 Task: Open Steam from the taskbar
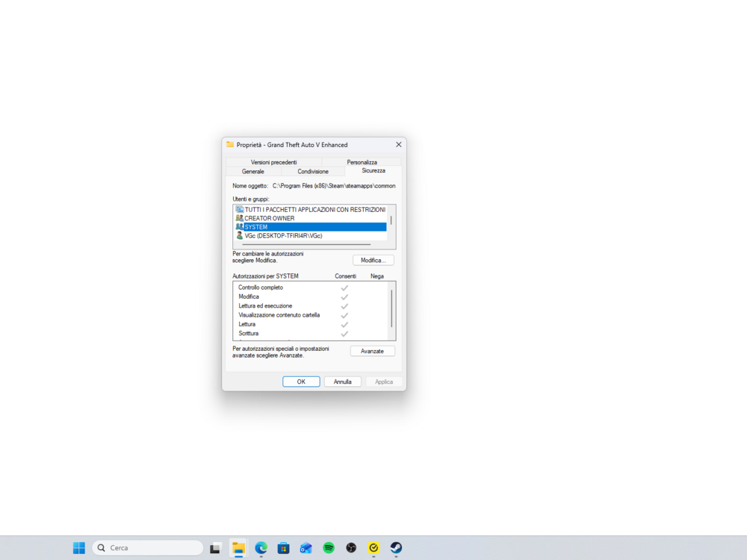397,547
